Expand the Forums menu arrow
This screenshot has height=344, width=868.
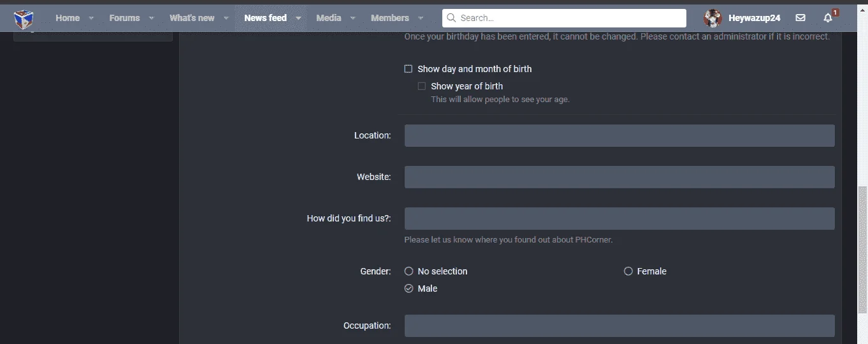(x=152, y=18)
